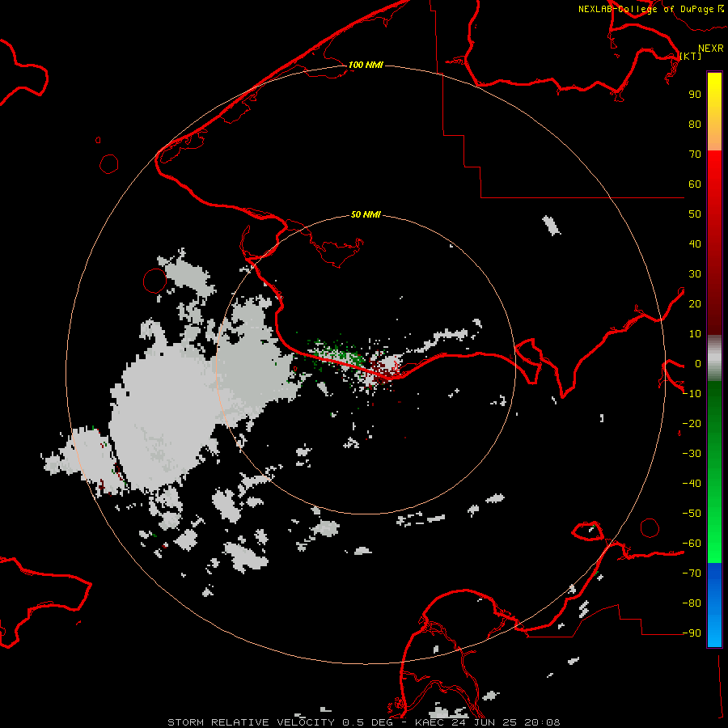Image resolution: width=728 pixels, height=728 pixels.
Task: Click the KAEC station identifier in footer
Action: [430, 722]
